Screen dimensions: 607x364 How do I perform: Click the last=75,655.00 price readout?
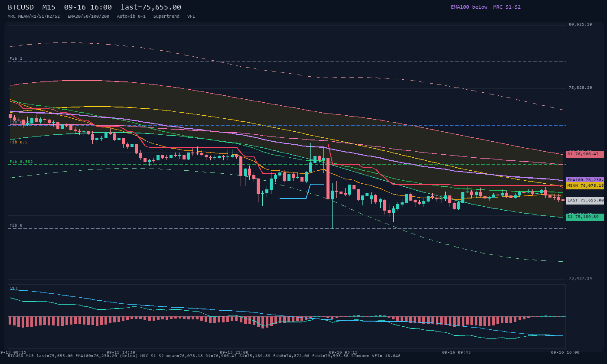[151, 7]
